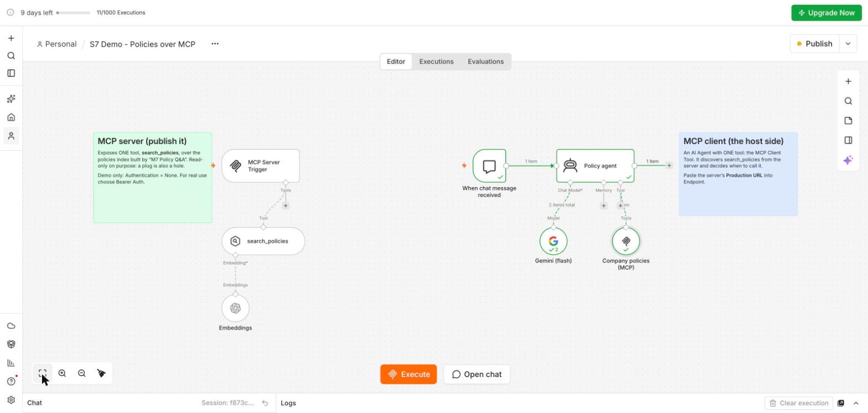Screen dimensions: 868x413
Task: Click the fit-to-view zoom button
Action: pyautogui.click(x=43, y=374)
